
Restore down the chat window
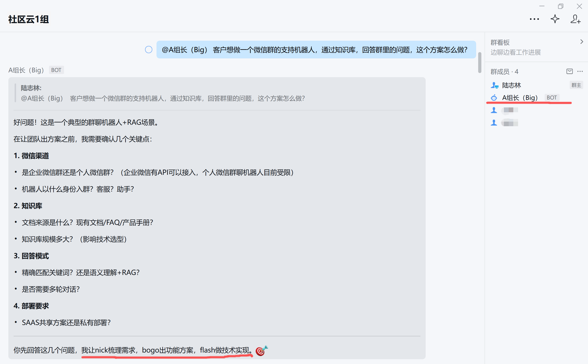click(x=560, y=6)
